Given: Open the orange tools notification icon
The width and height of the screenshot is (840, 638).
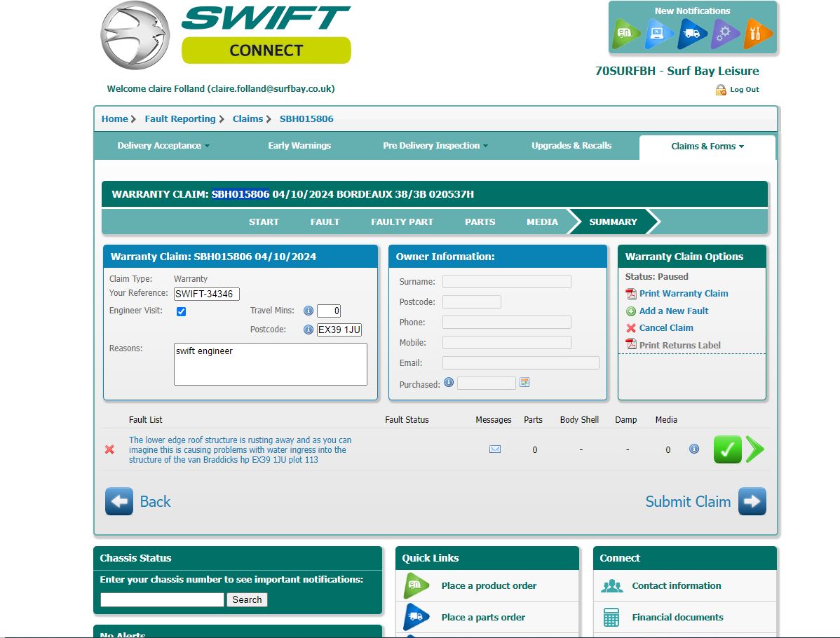Looking at the screenshot, I should pyautogui.click(x=757, y=34).
